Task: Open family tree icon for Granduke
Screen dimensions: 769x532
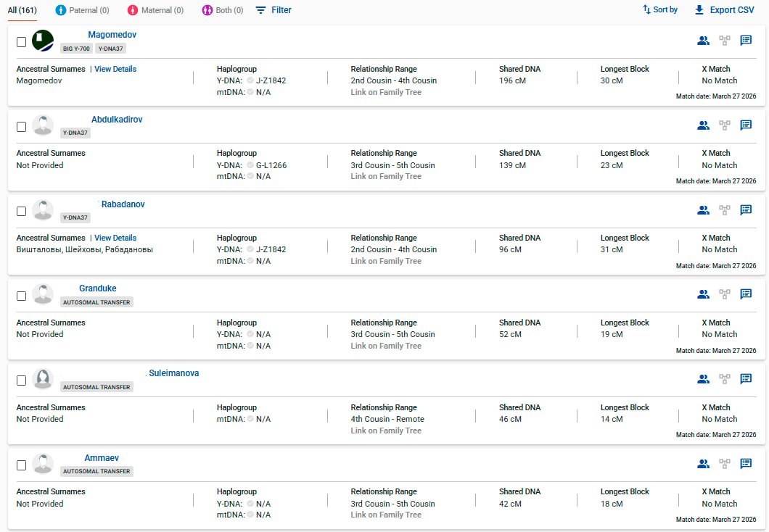Action: point(724,294)
